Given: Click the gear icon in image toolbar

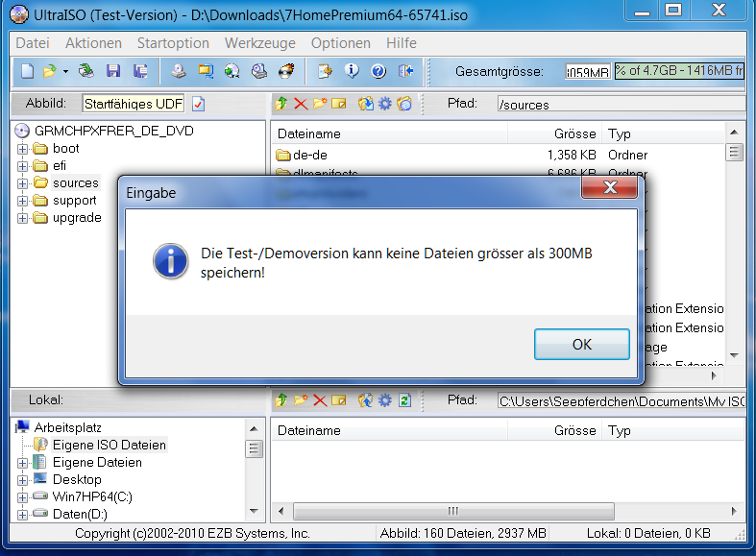Looking at the screenshot, I should 385,103.
